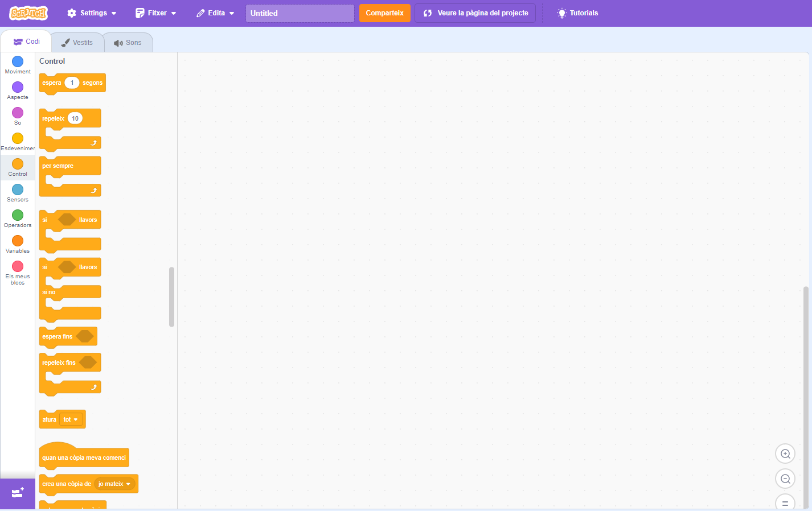The width and height of the screenshot is (812, 511).
Task: Click the block palette scrollbar
Action: [x=171, y=297]
